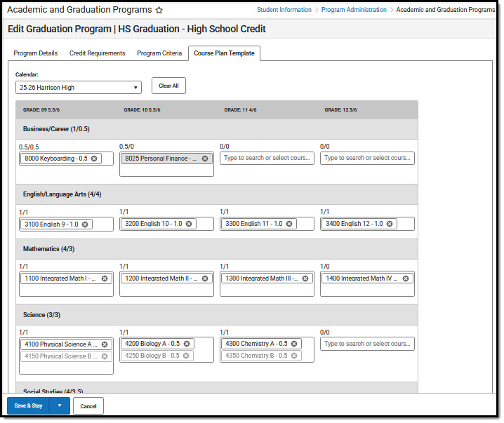Click the GRADE: 11 4/6 column header

click(240, 110)
